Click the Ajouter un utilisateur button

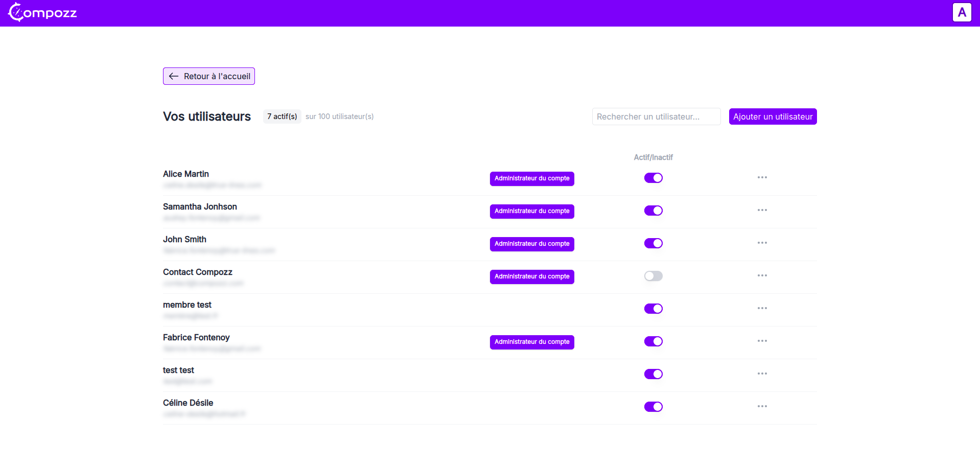pos(773,116)
